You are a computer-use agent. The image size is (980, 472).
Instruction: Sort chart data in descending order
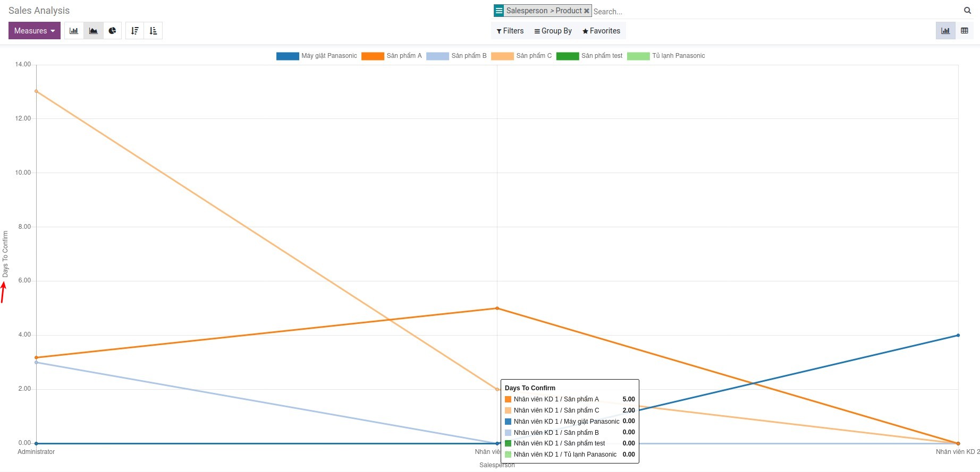[134, 31]
